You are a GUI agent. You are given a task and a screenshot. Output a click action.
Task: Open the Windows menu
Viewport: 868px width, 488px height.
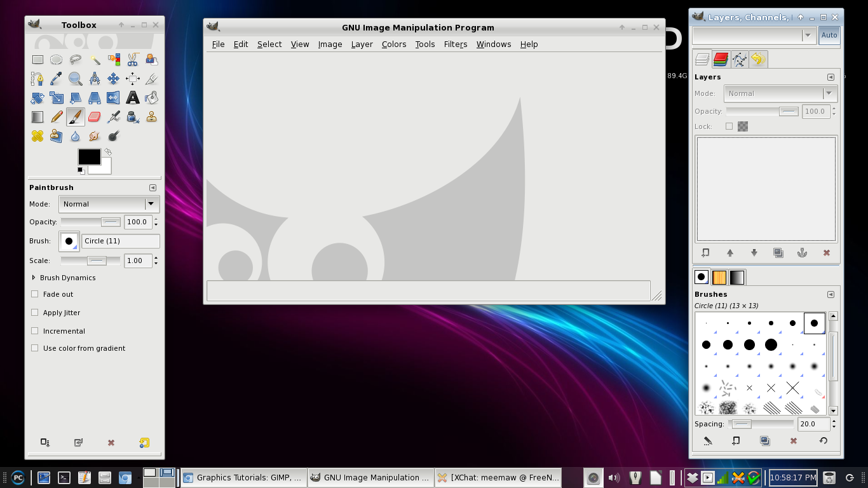pos(494,44)
